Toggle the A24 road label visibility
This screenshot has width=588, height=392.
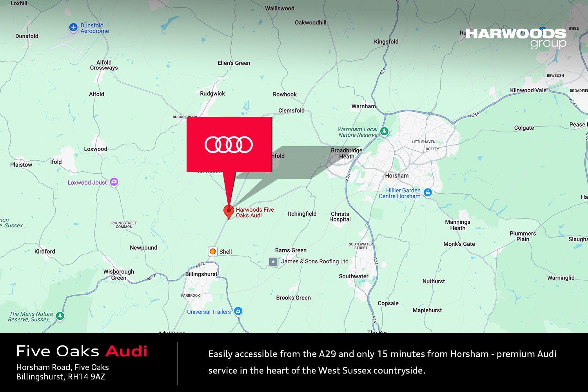coord(348,177)
